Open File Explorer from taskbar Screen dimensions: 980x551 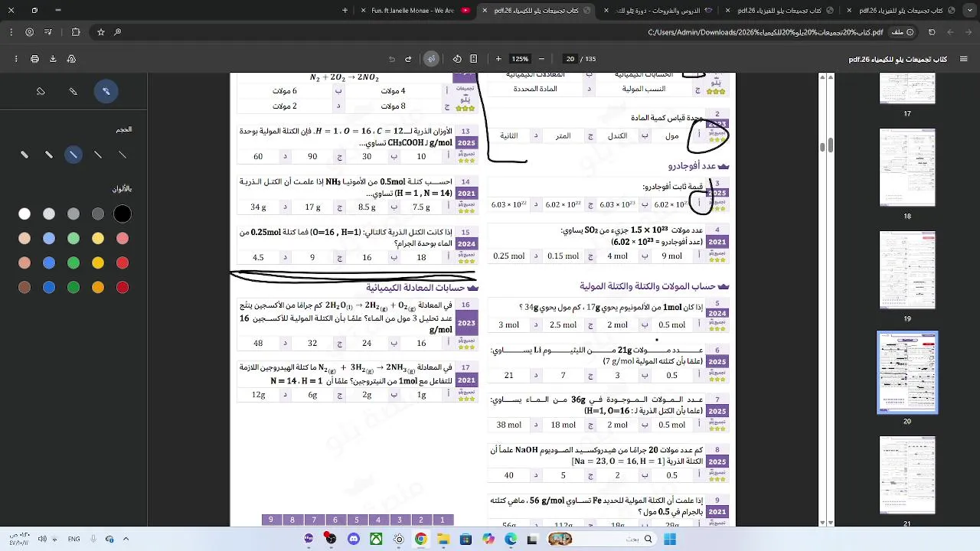tap(443, 539)
